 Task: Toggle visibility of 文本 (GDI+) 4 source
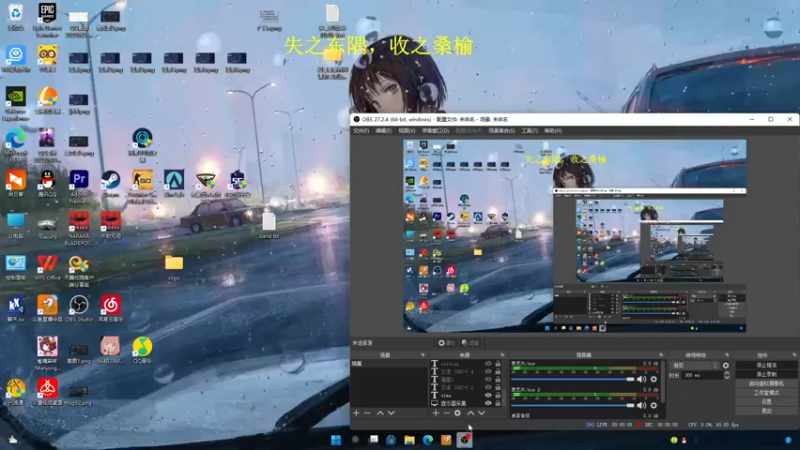pyautogui.click(x=488, y=371)
